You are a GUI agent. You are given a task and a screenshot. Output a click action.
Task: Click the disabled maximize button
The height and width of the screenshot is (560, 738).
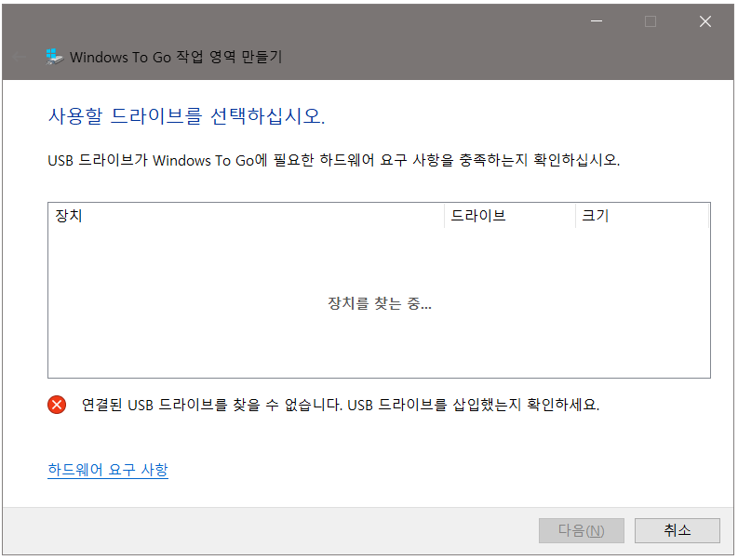pos(651,21)
